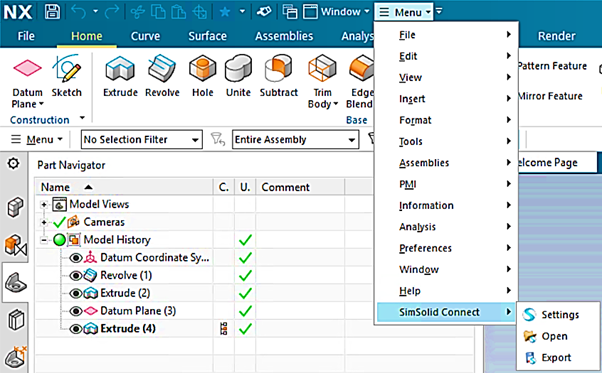Toggle visibility of Revolve (1)
Viewport: 602px width, 373px height.
click(76, 275)
